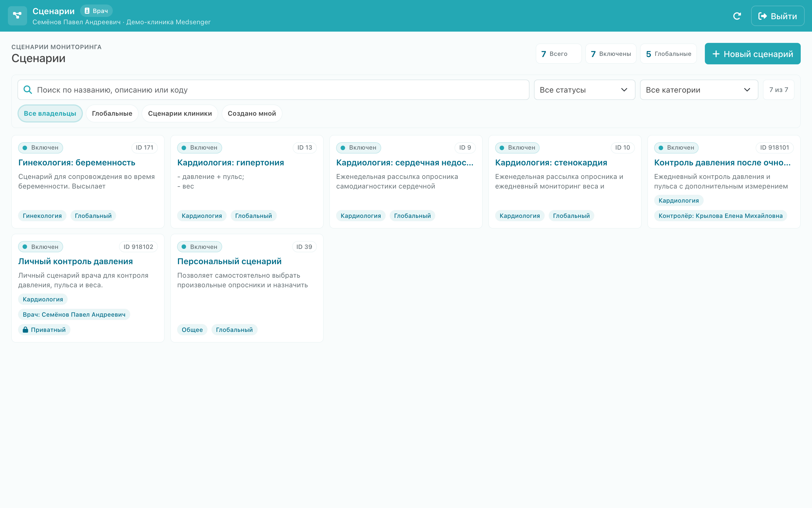Select the Все владельцы filter chip
The width and height of the screenshot is (812, 508).
coord(50,113)
